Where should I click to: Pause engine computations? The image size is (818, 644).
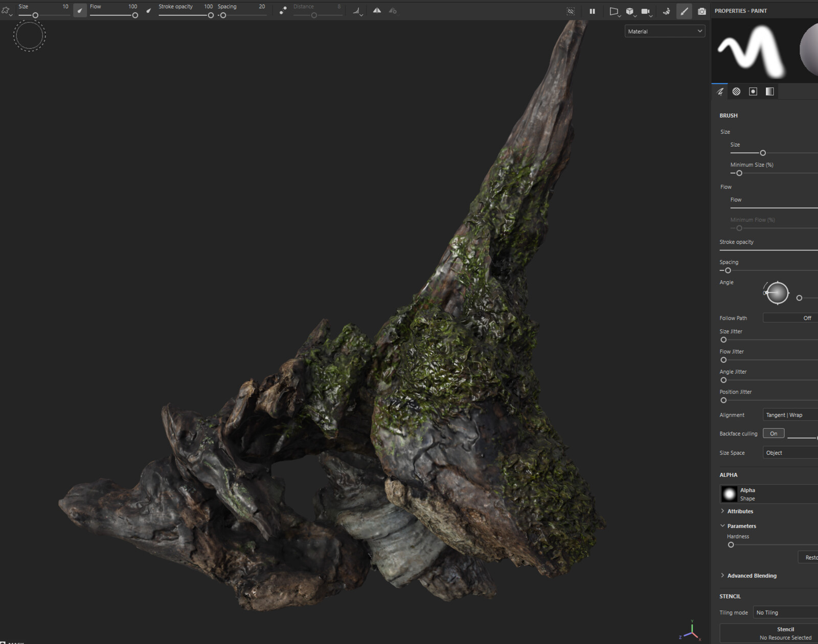[592, 11]
